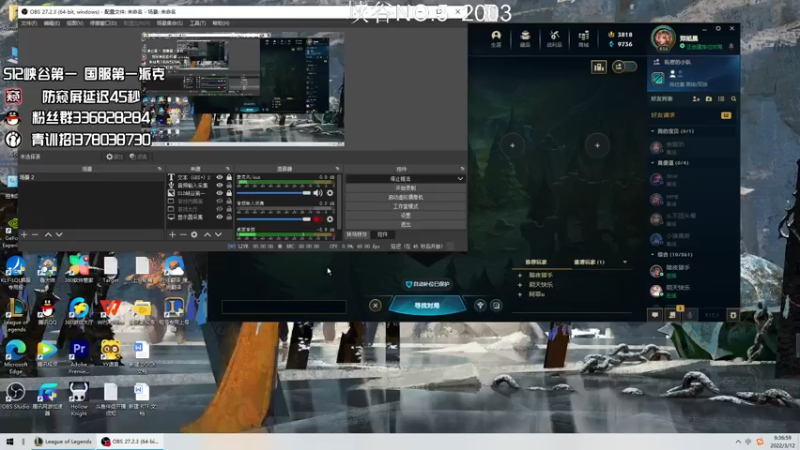The height and width of the screenshot is (450, 800).
Task: Open the League client Store icon
Action: 584,38
